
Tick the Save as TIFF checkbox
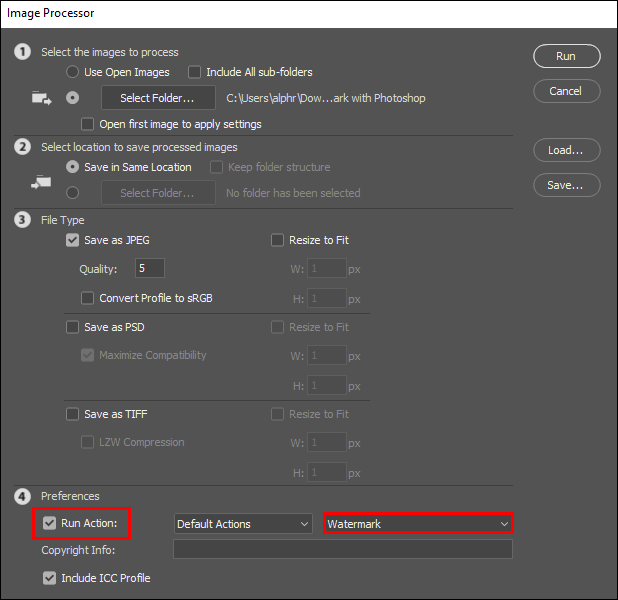click(x=72, y=414)
